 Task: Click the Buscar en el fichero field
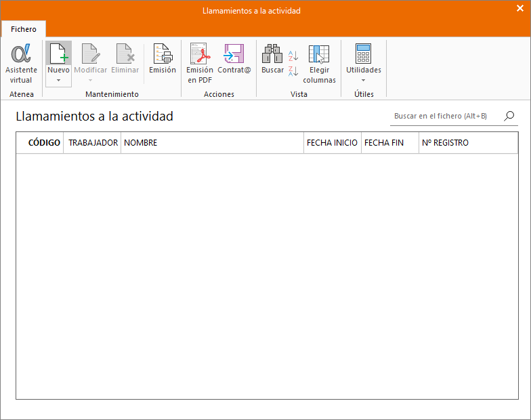446,117
